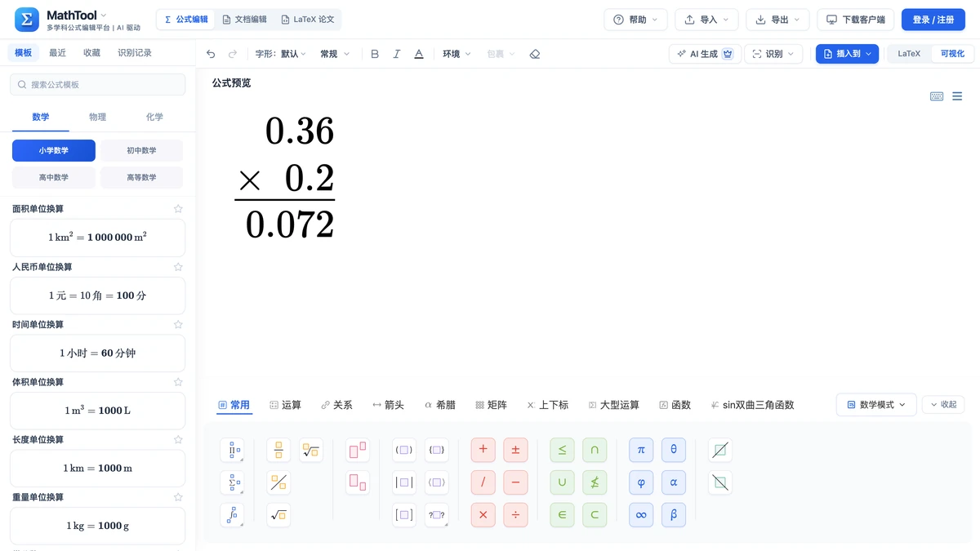Screen dimensions: 980x551
Task: Insert subscript template
Action: 358,482
